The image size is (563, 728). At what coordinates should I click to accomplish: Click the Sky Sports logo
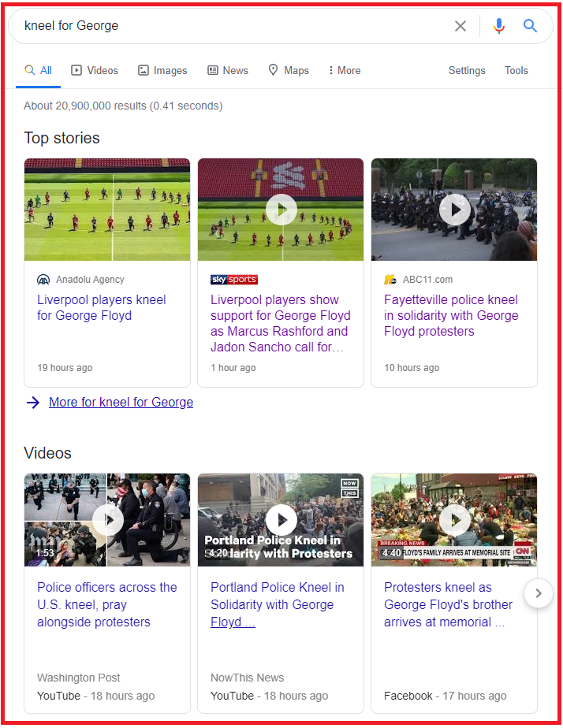click(x=234, y=280)
